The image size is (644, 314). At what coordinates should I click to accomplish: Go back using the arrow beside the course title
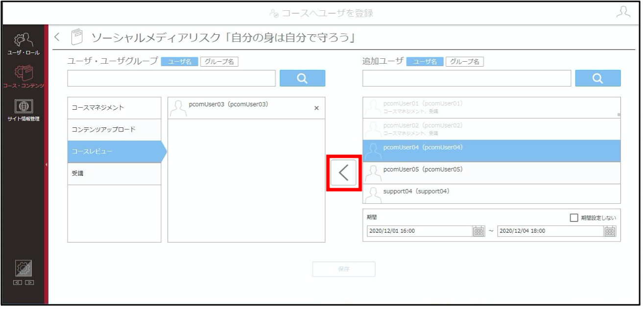point(57,37)
